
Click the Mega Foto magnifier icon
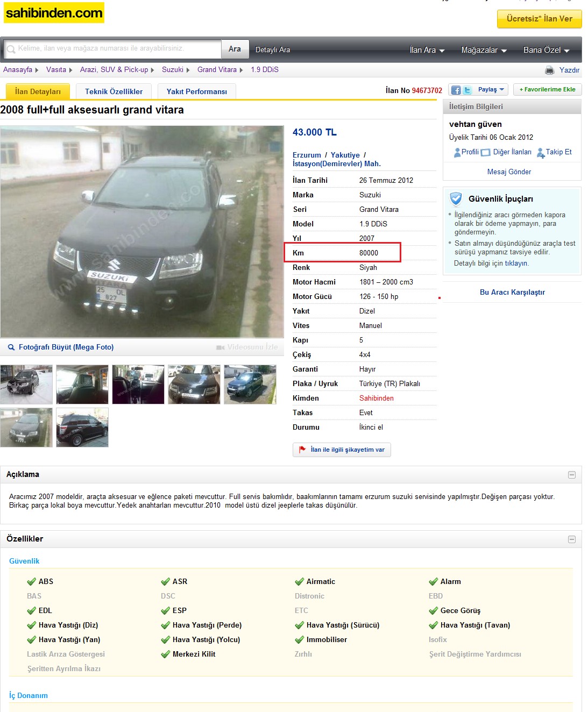(x=11, y=347)
